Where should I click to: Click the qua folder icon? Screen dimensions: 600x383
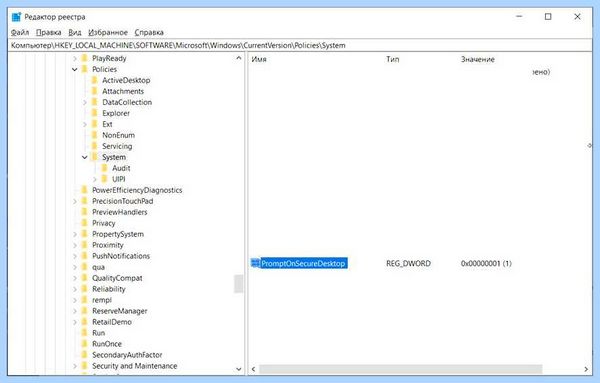coord(85,267)
